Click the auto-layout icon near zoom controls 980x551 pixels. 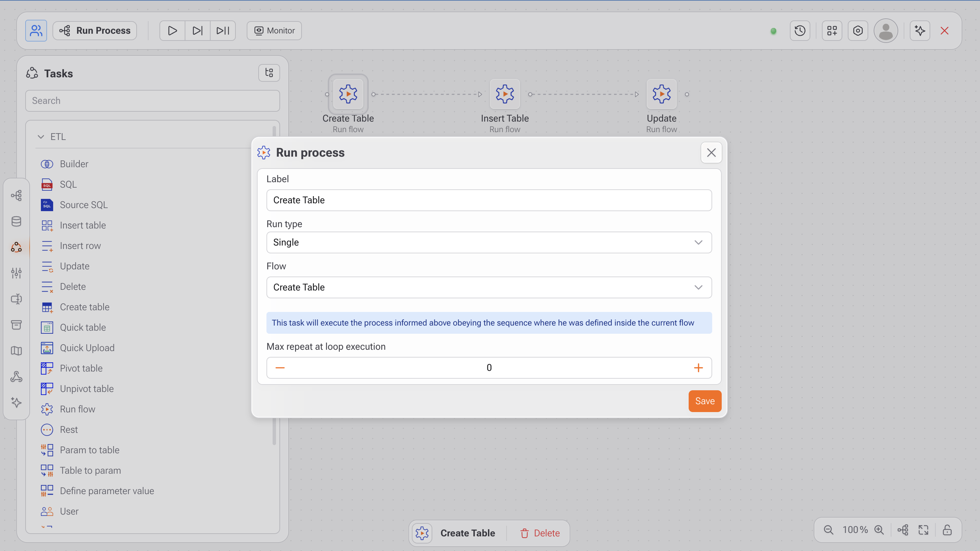coord(903,530)
